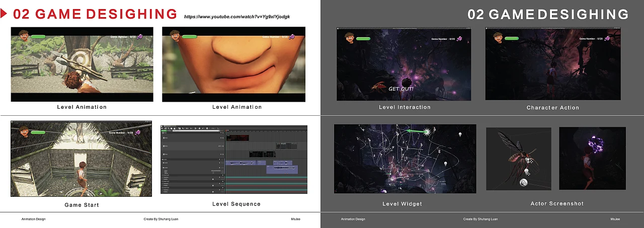Click avatar icon in face close-up screenshot
The height and width of the screenshot is (228, 644).
tap(175, 35)
